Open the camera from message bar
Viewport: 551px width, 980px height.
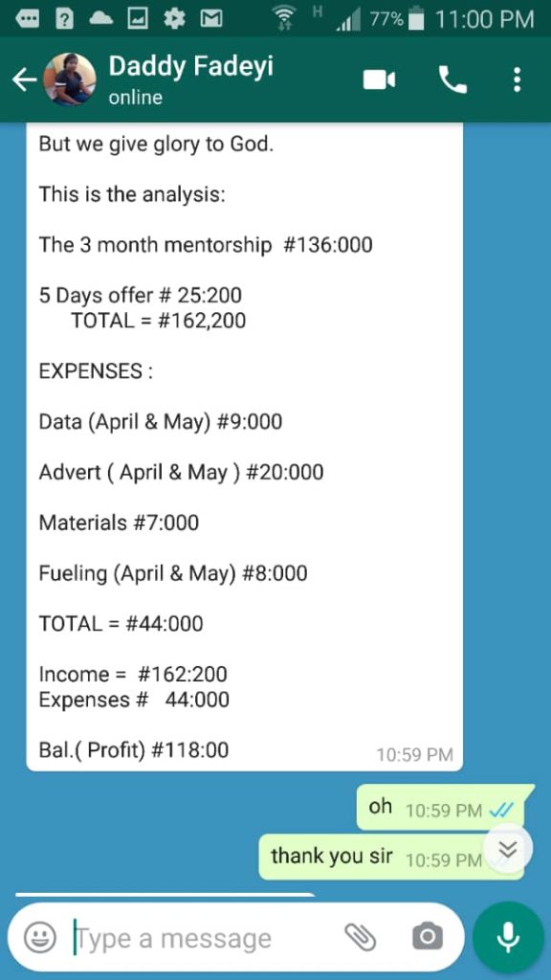tap(428, 937)
